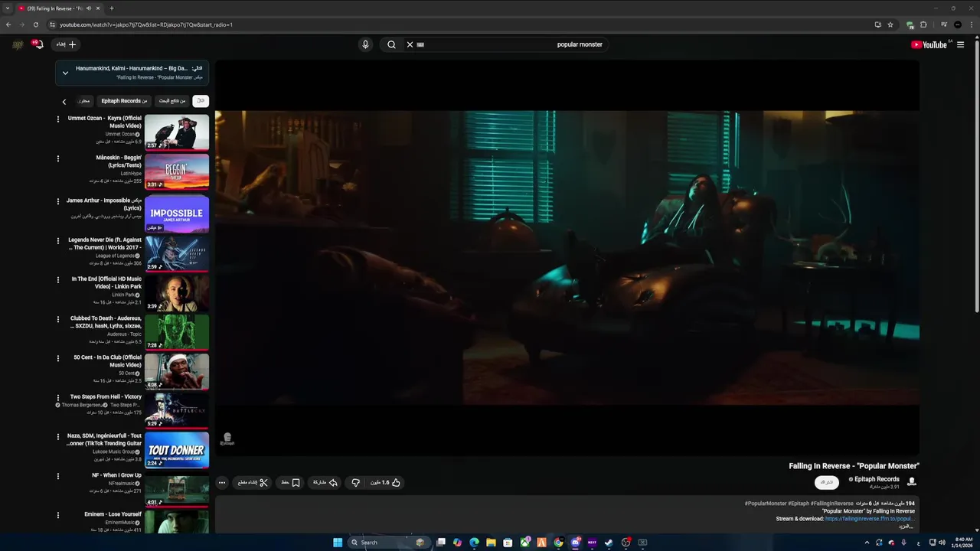Open the YouTube hamburger guide menu
980x551 pixels.
(960, 44)
